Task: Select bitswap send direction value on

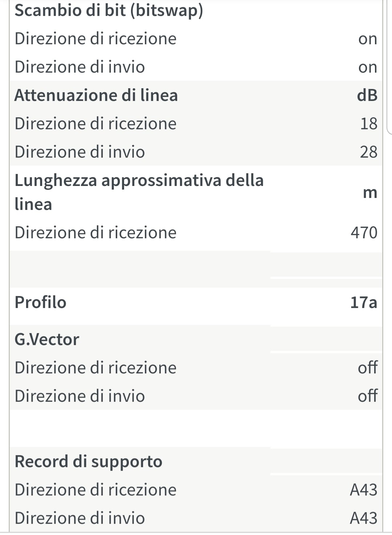Action: pos(367,67)
